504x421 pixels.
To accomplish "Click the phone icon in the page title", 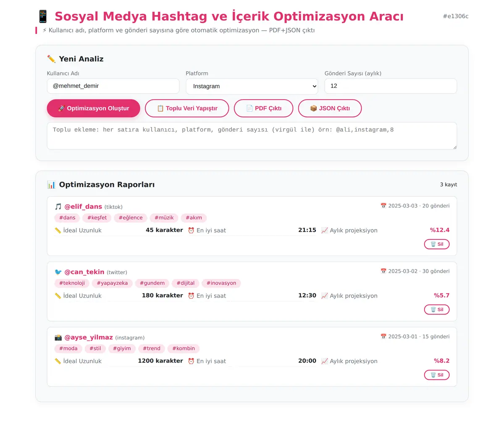I will click(43, 16).
